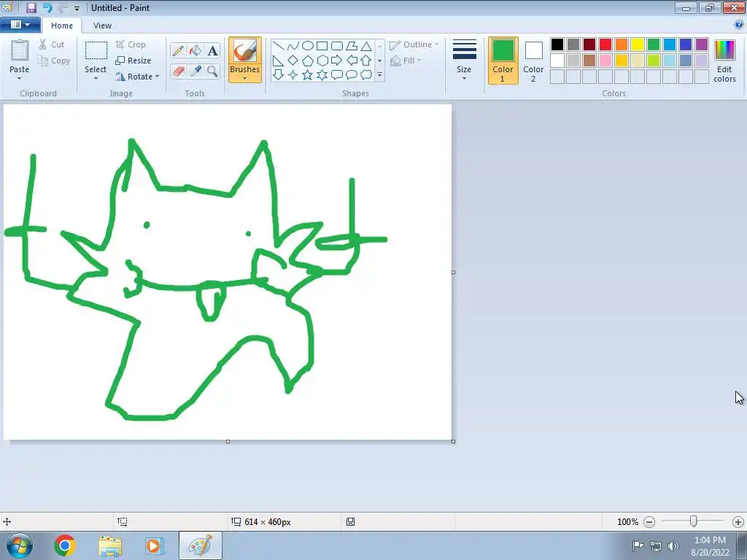The image size is (747, 560).
Task: Select the Color picker eyedropper
Action: [x=196, y=71]
